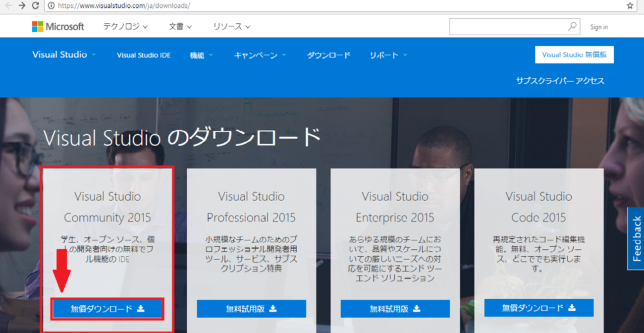Screen dimensions: 644x333
Task: Click the Code 2015 description text
Action: point(539,254)
